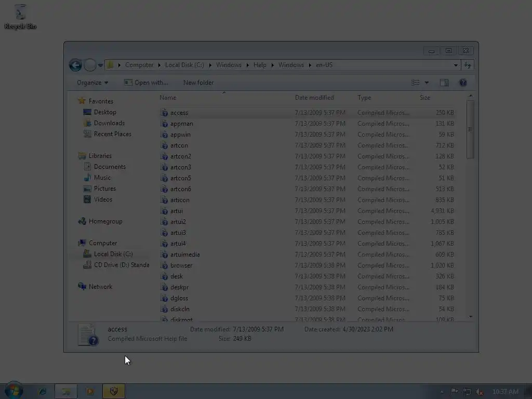Sort by Date modified column header
The height and width of the screenshot is (399, 532).
pos(314,97)
